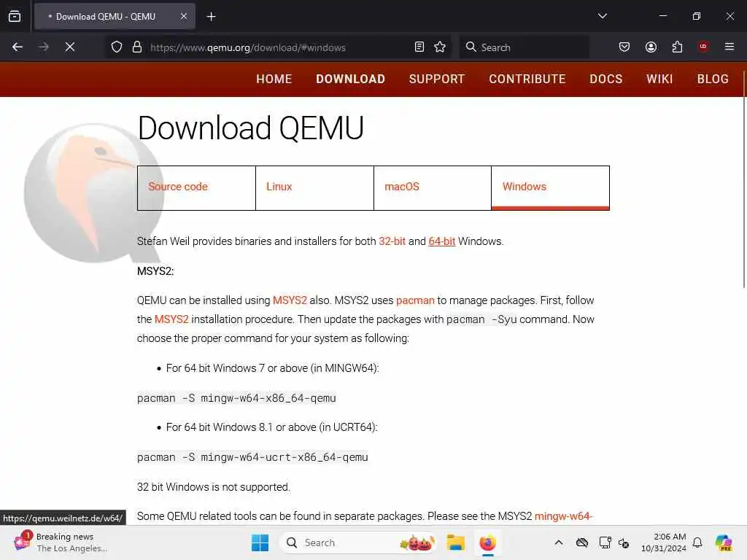
Task: Click 'pacman -S mingw-w64-x86_64-qemu' command text
Action: tap(236, 398)
